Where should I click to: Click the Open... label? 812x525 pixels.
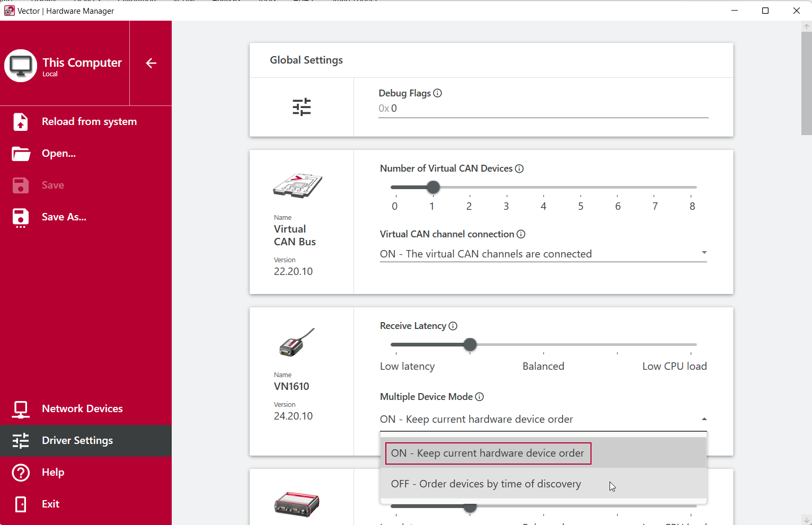click(59, 153)
